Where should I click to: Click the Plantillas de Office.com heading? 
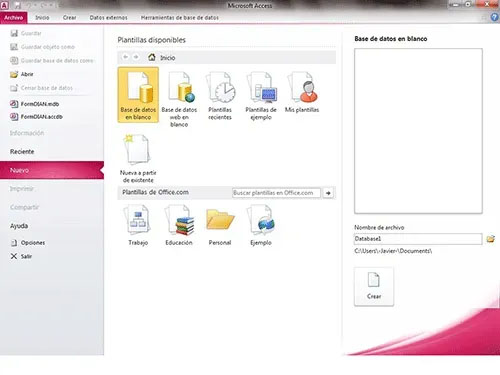click(x=155, y=192)
